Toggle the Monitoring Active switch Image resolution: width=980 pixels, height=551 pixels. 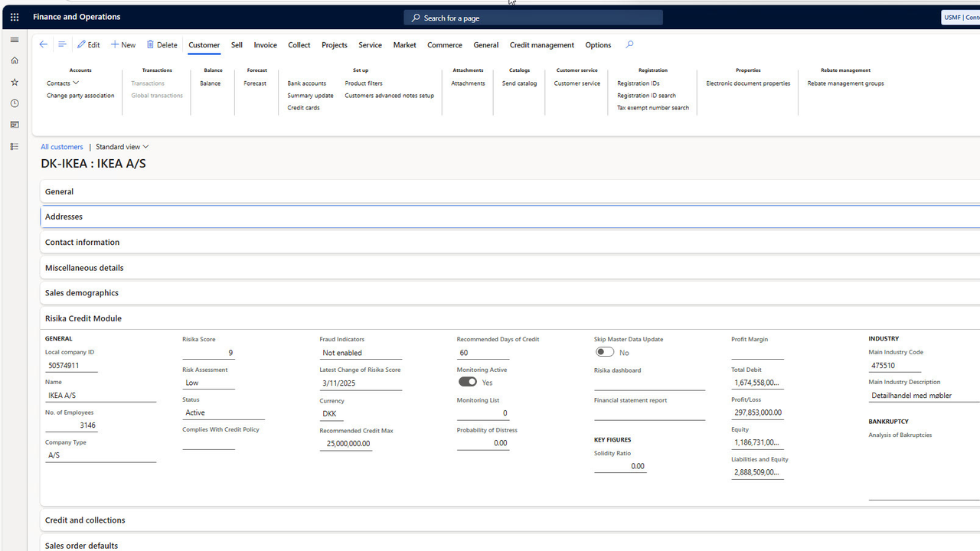(x=468, y=382)
